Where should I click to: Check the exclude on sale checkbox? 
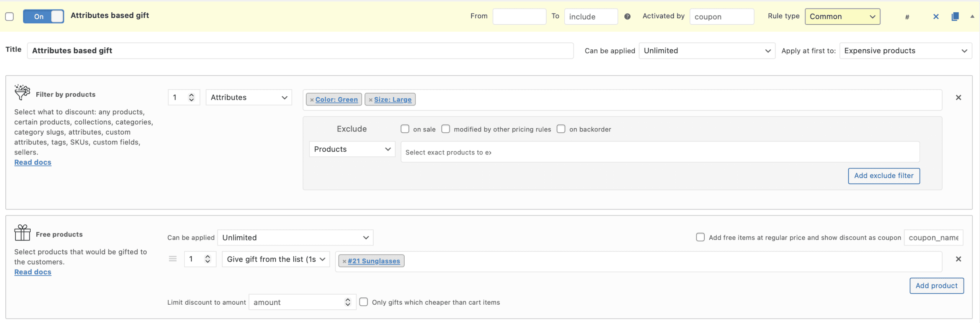(405, 129)
